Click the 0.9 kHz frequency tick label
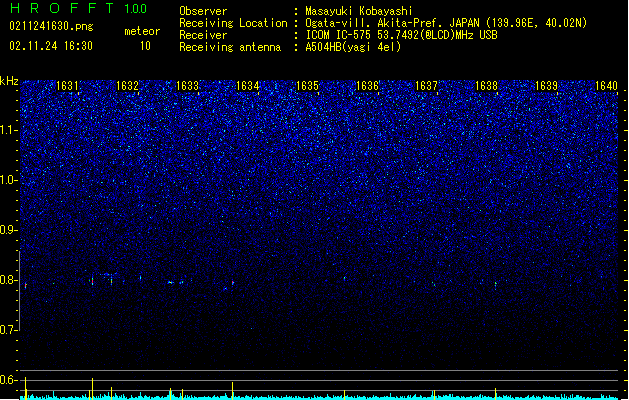The image size is (629, 400). [9, 230]
